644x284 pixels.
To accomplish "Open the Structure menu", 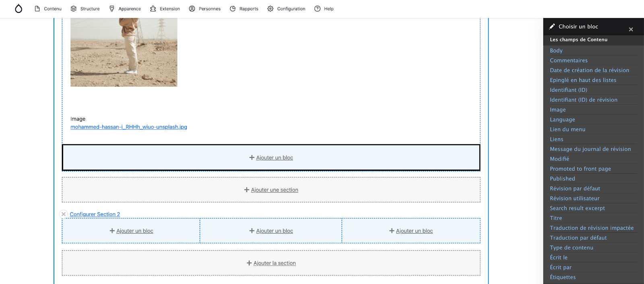I will pos(85,9).
